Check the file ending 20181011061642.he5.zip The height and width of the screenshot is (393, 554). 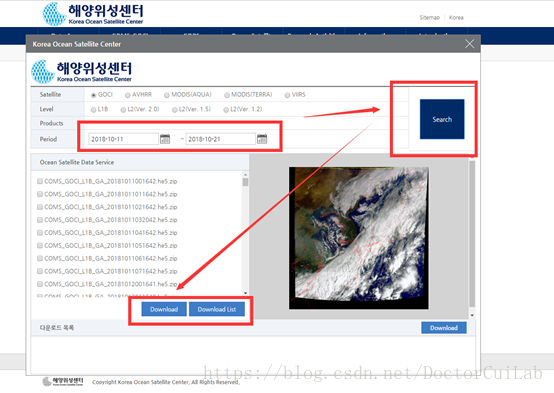[40, 258]
